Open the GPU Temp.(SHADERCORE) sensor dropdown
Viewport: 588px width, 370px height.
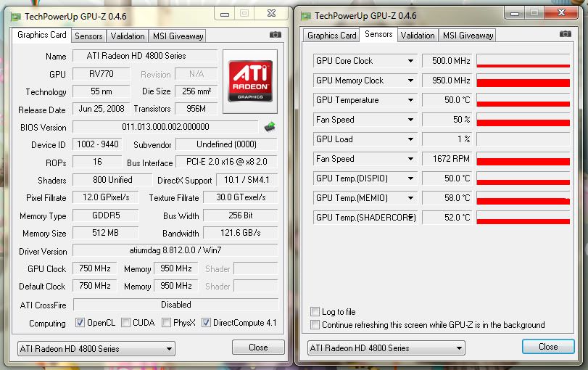tap(411, 217)
